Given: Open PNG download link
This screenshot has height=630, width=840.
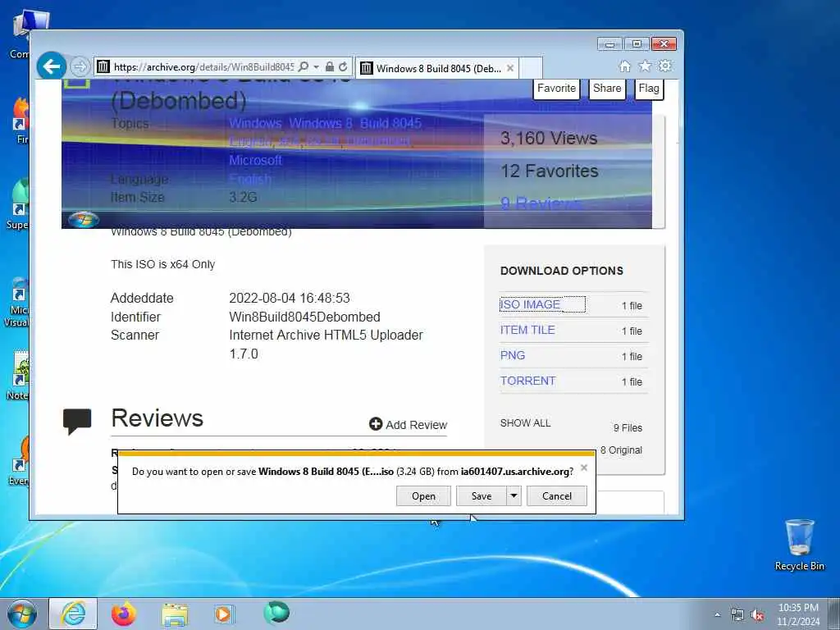Looking at the screenshot, I should (x=512, y=355).
